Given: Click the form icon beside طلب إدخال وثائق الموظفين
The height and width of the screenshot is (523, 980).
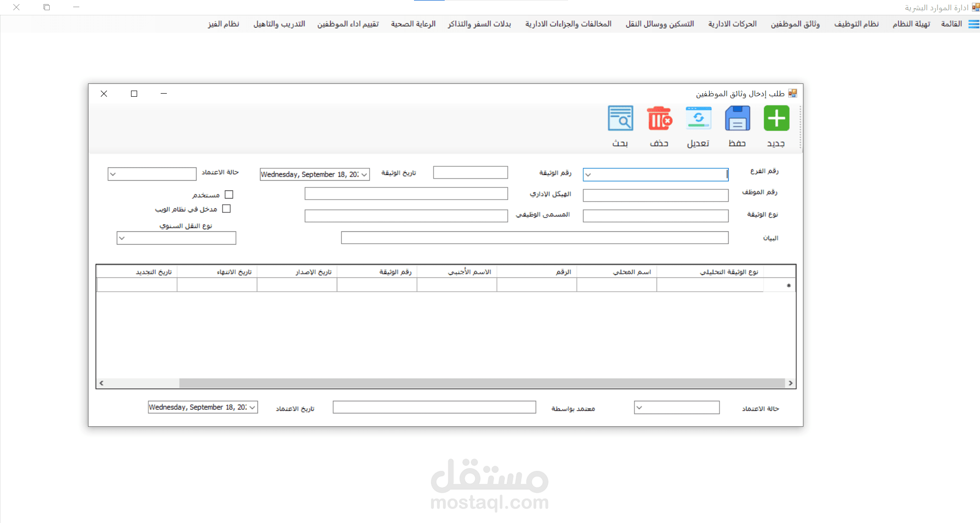Looking at the screenshot, I should pyautogui.click(x=793, y=93).
